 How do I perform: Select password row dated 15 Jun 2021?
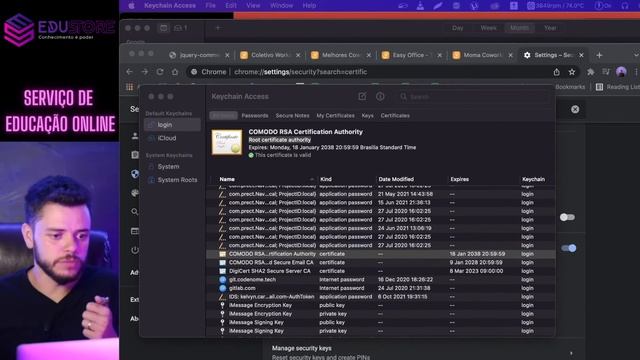tap(380, 202)
